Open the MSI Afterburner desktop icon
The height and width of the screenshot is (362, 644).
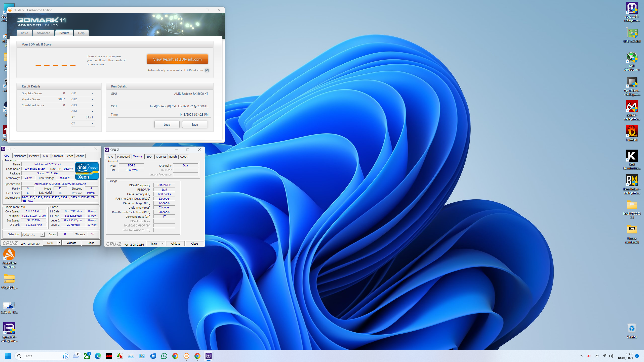[x=632, y=62]
